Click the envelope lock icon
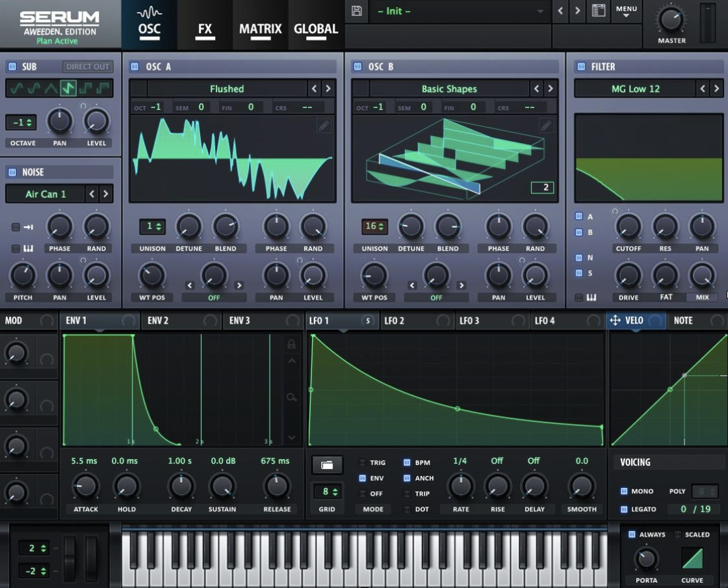Image resolution: width=728 pixels, height=588 pixels. pos(292,344)
